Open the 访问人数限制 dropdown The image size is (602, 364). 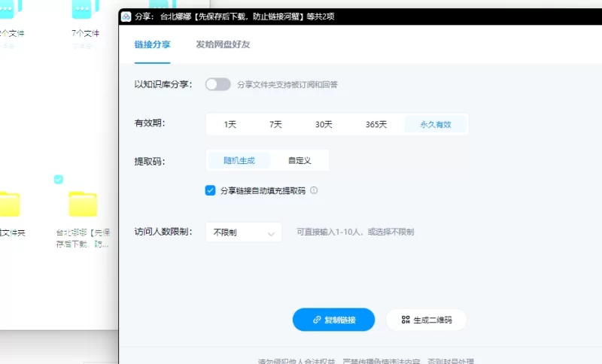244,232
